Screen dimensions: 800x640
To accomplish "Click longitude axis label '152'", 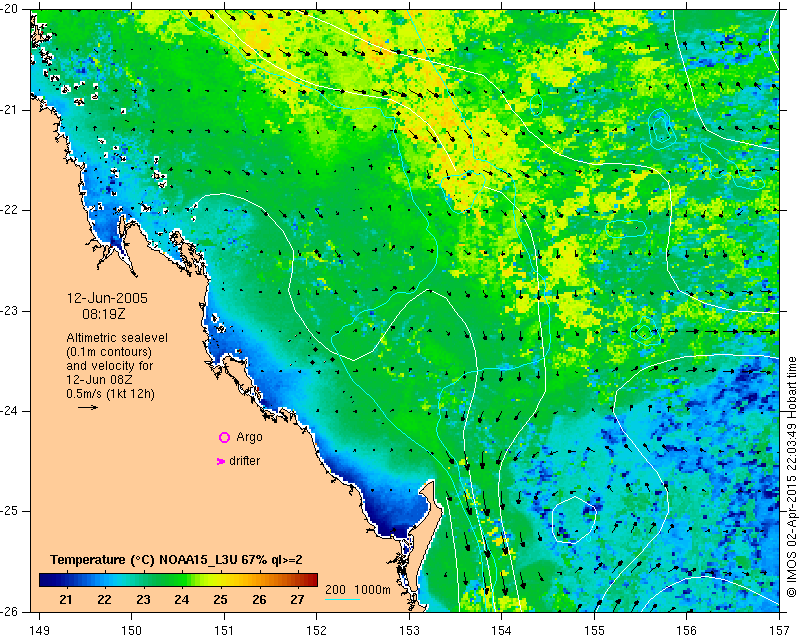I will point(317,631).
